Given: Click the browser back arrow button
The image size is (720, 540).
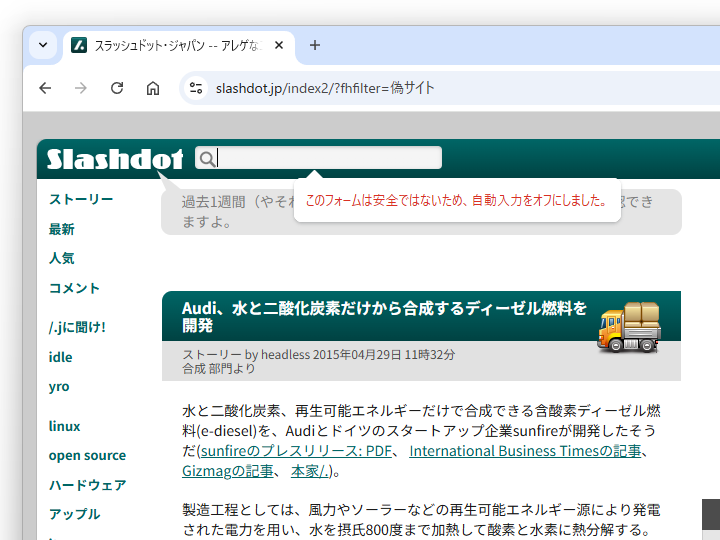Looking at the screenshot, I should click(x=45, y=88).
